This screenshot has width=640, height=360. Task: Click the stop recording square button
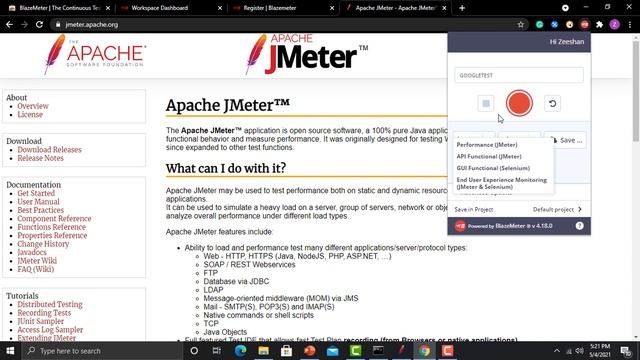(x=486, y=104)
